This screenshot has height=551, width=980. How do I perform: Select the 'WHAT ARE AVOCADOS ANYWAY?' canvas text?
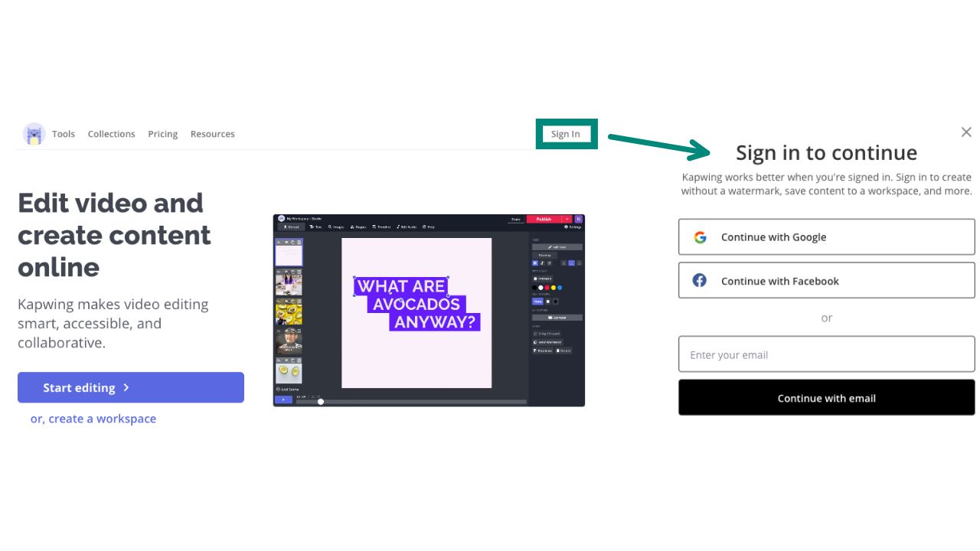pos(417,304)
